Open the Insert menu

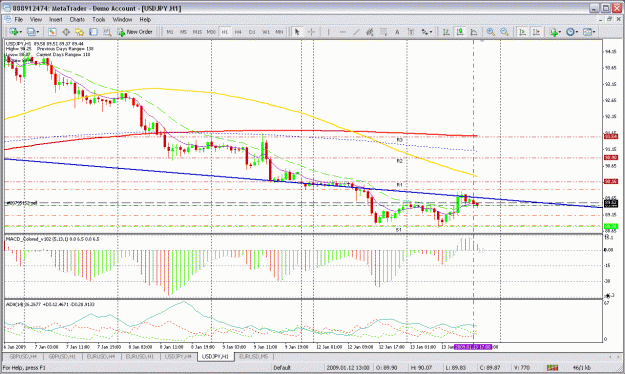(x=56, y=19)
